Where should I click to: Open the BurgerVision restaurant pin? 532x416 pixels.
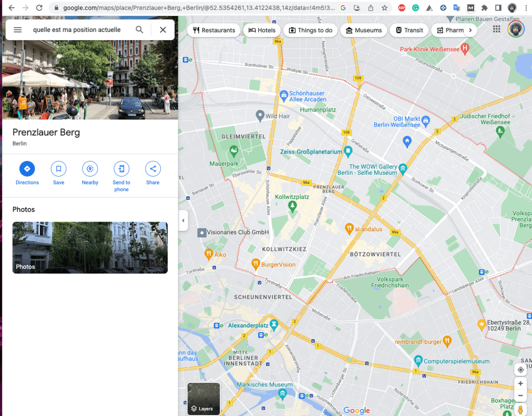point(256,264)
